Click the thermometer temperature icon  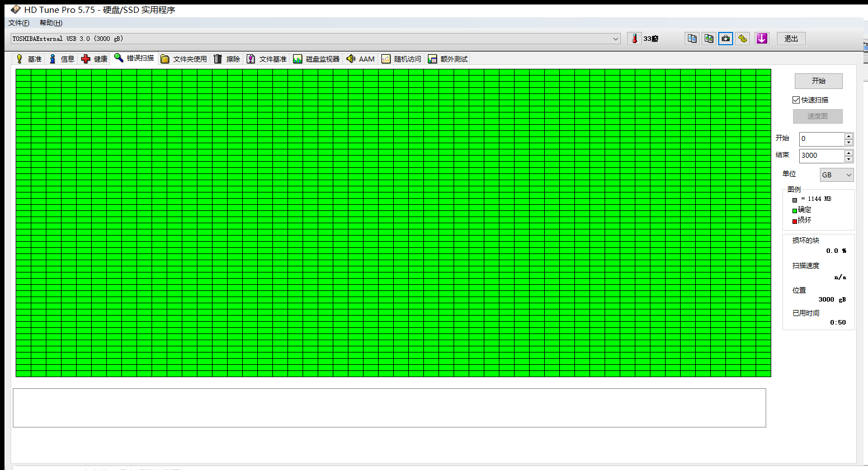pyautogui.click(x=634, y=39)
